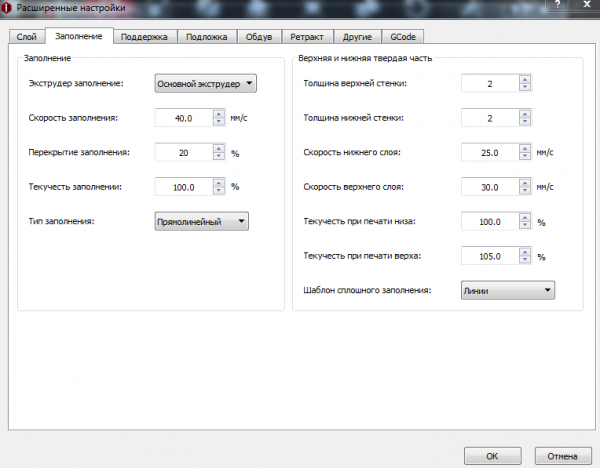Image resolution: width=600 pixels, height=468 pixels.
Task: Click the Отмена button
Action: (563, 456)
